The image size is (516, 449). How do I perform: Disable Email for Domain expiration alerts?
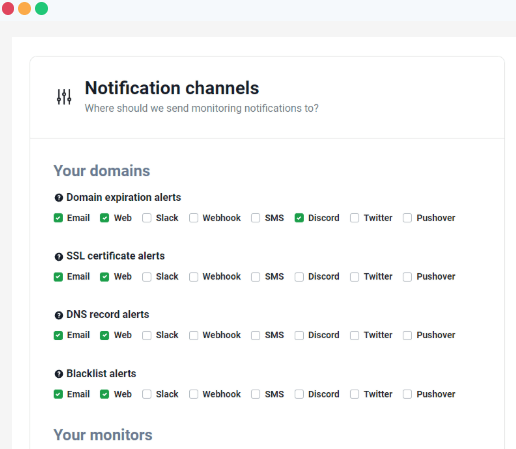coord(58,218)
